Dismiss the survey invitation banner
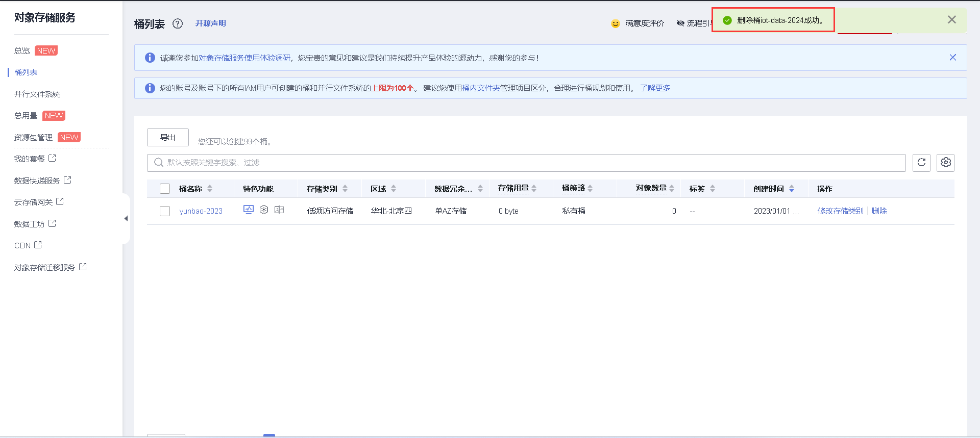This screenshot has height=438, width=980. click(x=952, y=58)
